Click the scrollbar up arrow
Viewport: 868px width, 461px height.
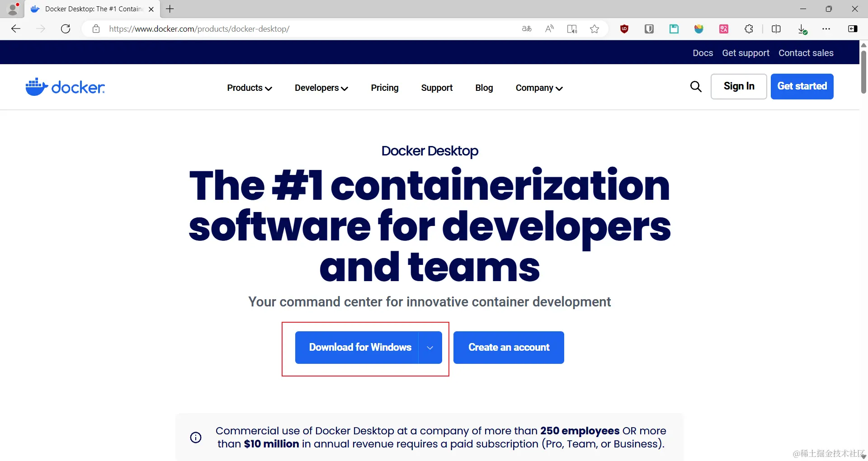[x=863, y=45]
